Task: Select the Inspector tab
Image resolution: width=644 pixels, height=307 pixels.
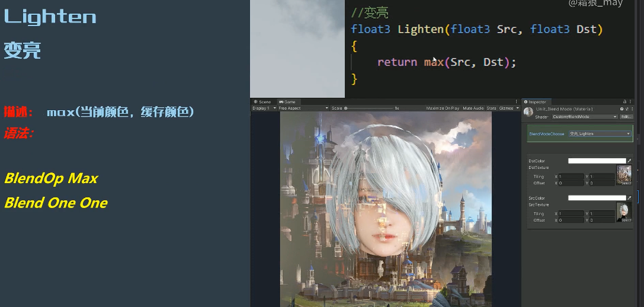Action: pos(536,102)
